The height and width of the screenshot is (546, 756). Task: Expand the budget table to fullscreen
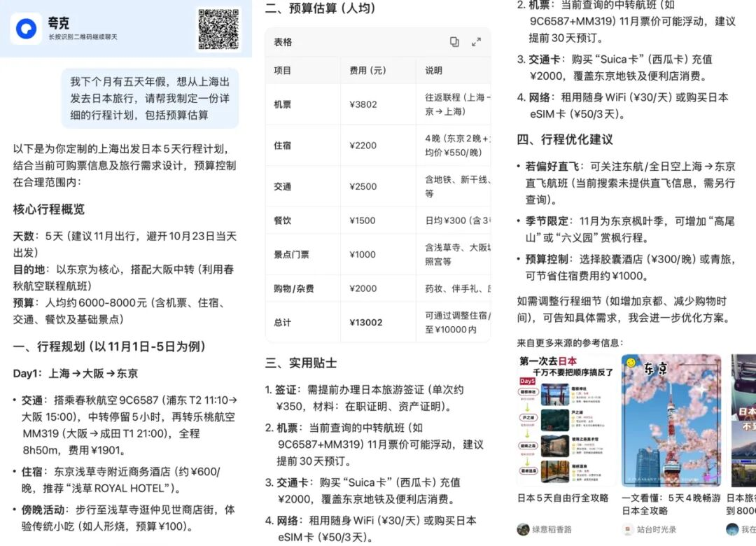click(x=476, y=42)
